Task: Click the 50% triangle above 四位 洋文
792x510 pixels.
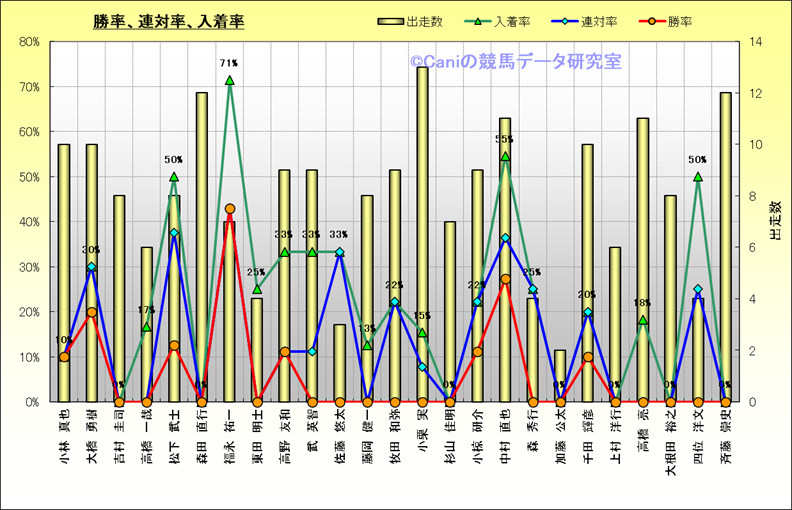Action: tap(698, 177)
